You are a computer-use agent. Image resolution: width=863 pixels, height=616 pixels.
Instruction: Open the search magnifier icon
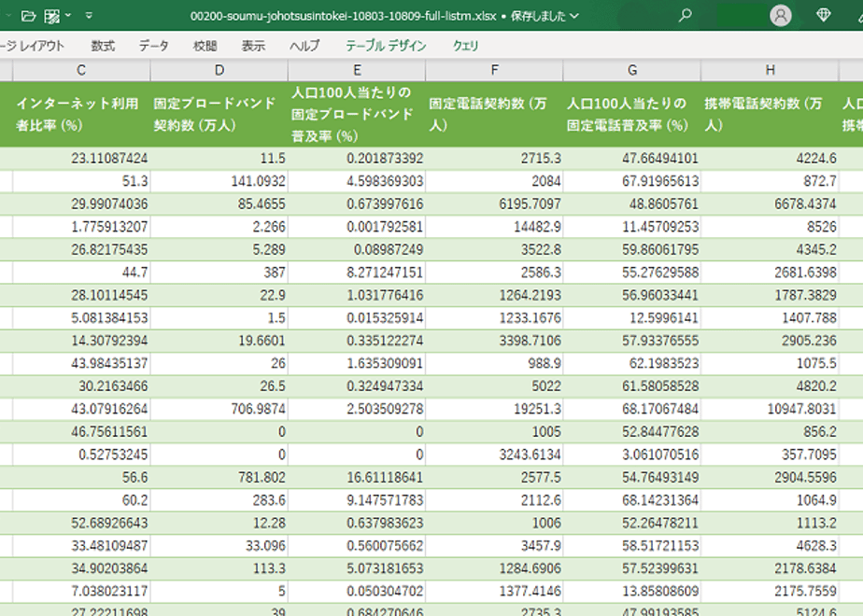pos(685,15)
